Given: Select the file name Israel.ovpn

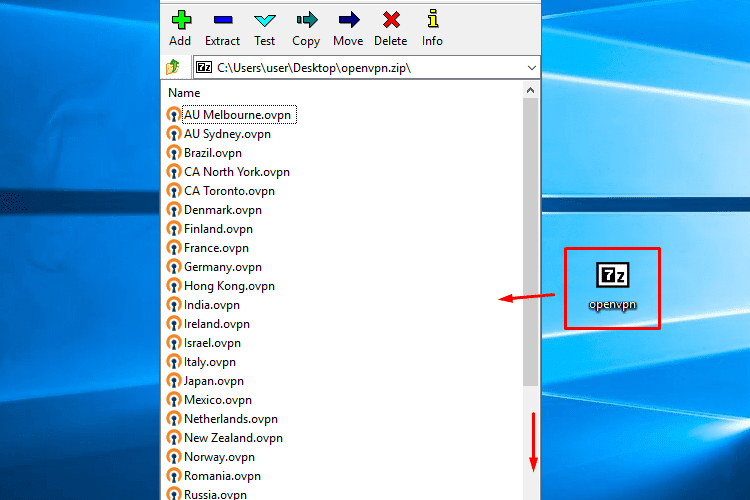Looking at the screenshot, I should point(212,343).
